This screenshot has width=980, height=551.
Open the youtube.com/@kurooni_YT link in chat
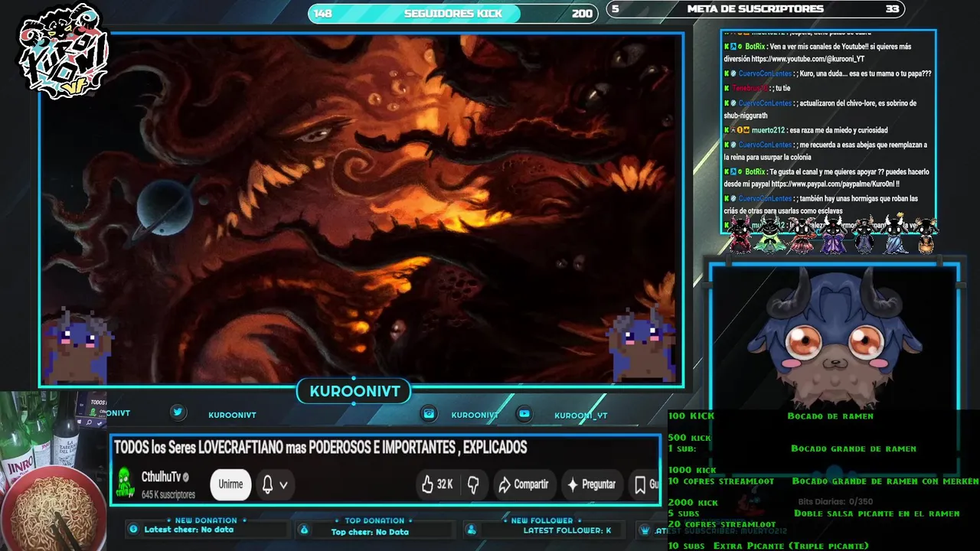808,59
